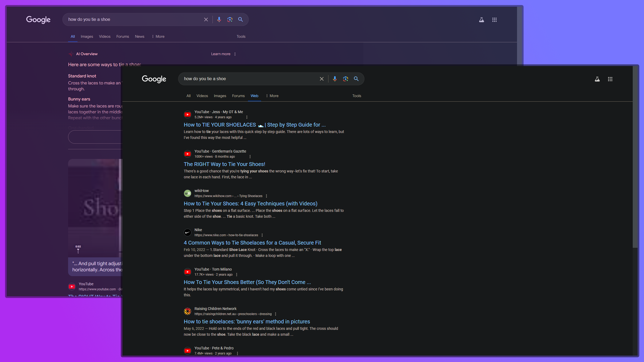Open 'The RIGHT Way to Tie Your Shoes!' result
The image size is (644, 362).
point(224,164)
